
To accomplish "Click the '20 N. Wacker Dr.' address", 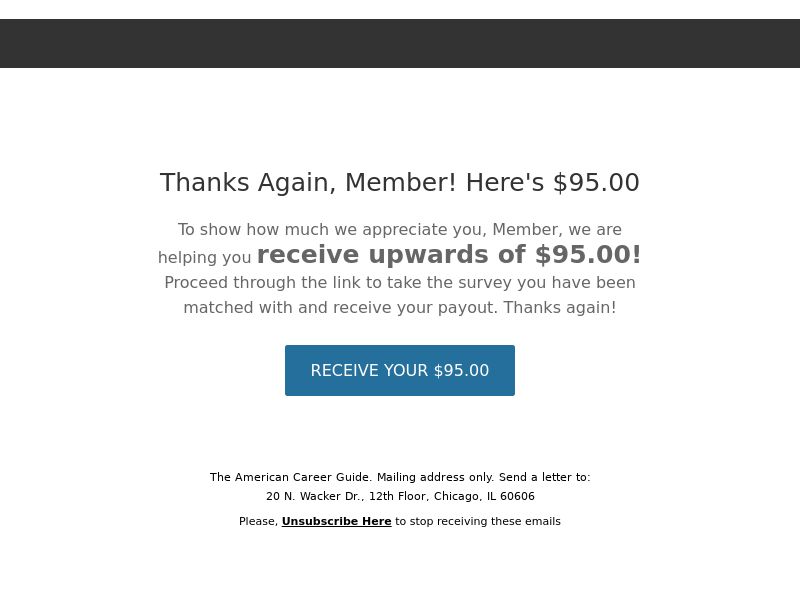I will tap(315, 496).
